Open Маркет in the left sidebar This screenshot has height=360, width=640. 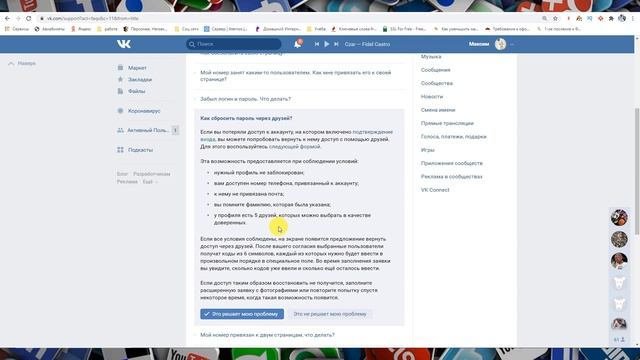coord(137,68)
